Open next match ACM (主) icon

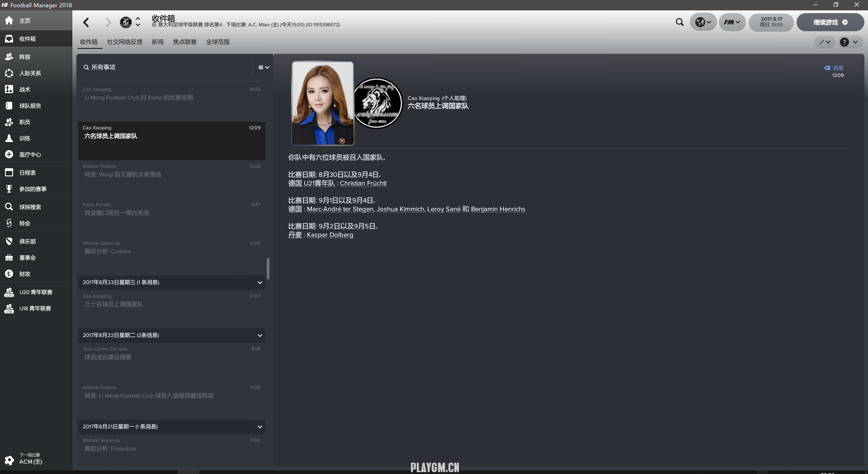[9, 460]
